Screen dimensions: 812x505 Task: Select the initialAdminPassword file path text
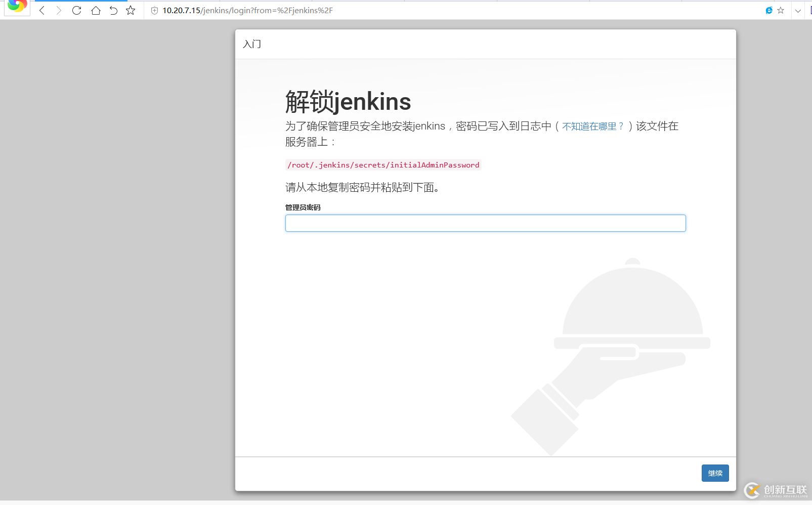click(x=383, y=165)
